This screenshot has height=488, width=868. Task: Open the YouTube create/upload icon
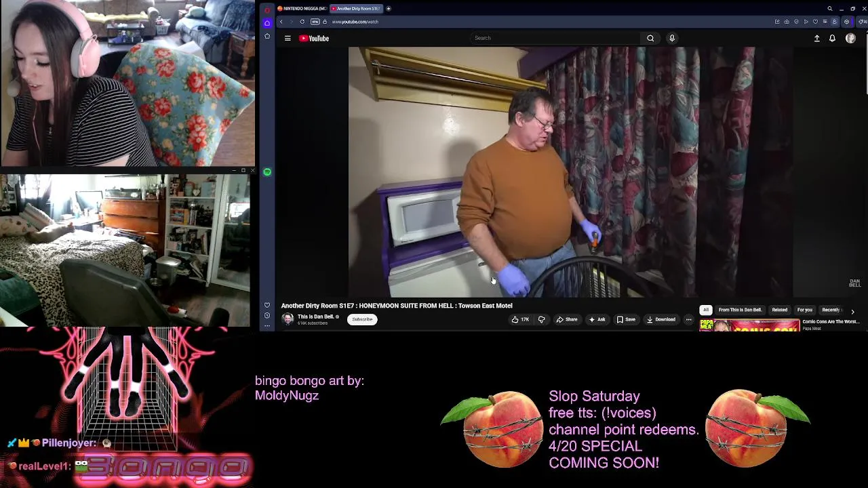[x=816, y=39]
